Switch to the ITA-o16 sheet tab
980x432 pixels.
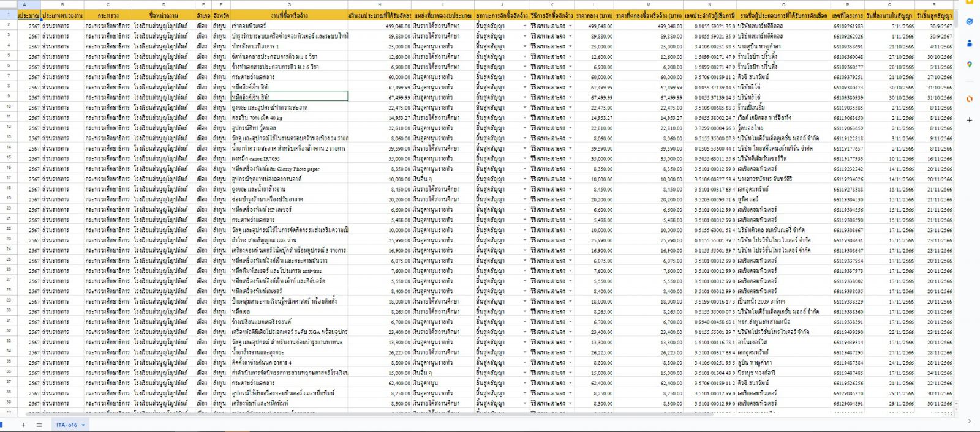coord(66,425)
